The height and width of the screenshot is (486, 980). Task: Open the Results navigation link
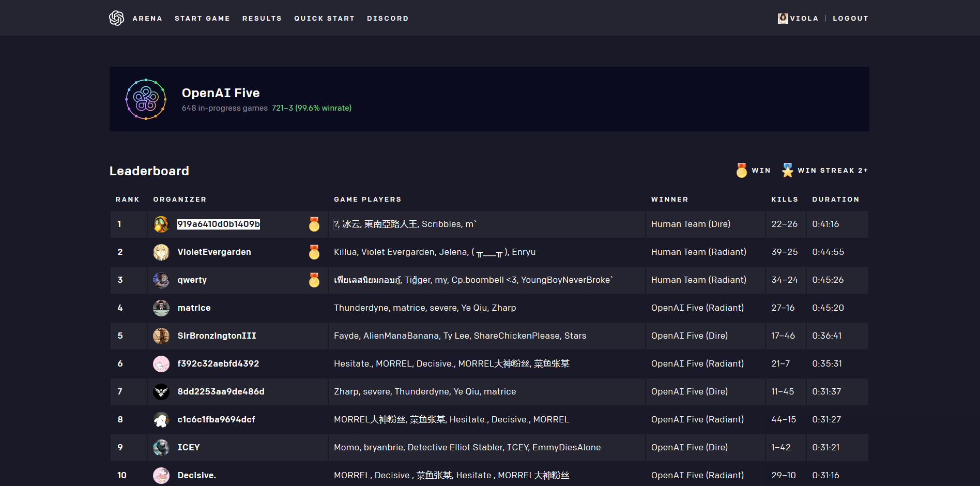[262, 19]
